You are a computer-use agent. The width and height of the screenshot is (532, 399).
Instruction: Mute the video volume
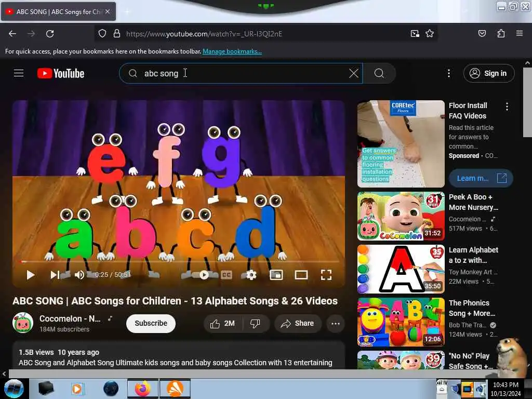pyautogui.click(x=79, y=275)
